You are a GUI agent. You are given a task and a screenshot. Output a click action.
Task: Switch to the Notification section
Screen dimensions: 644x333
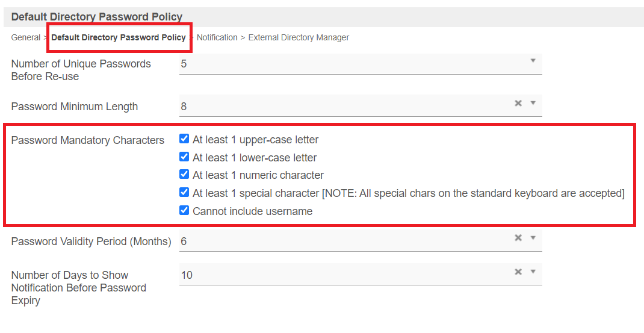click(x=217, y=37)
